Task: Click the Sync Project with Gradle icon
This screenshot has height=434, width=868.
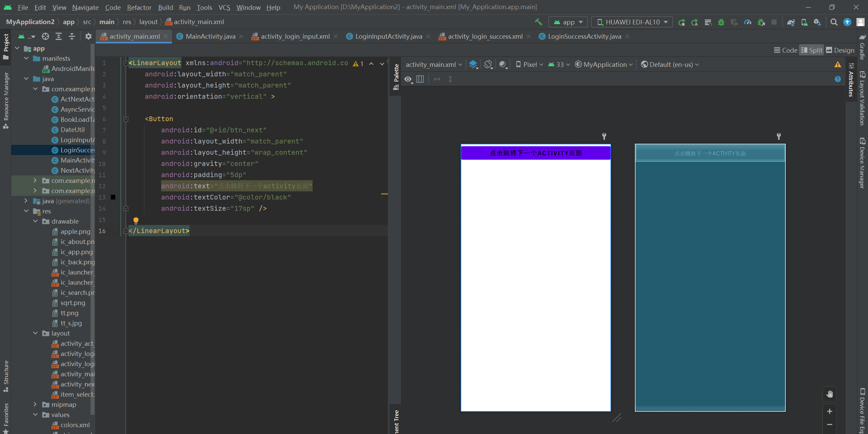Action: pos(791,22)
